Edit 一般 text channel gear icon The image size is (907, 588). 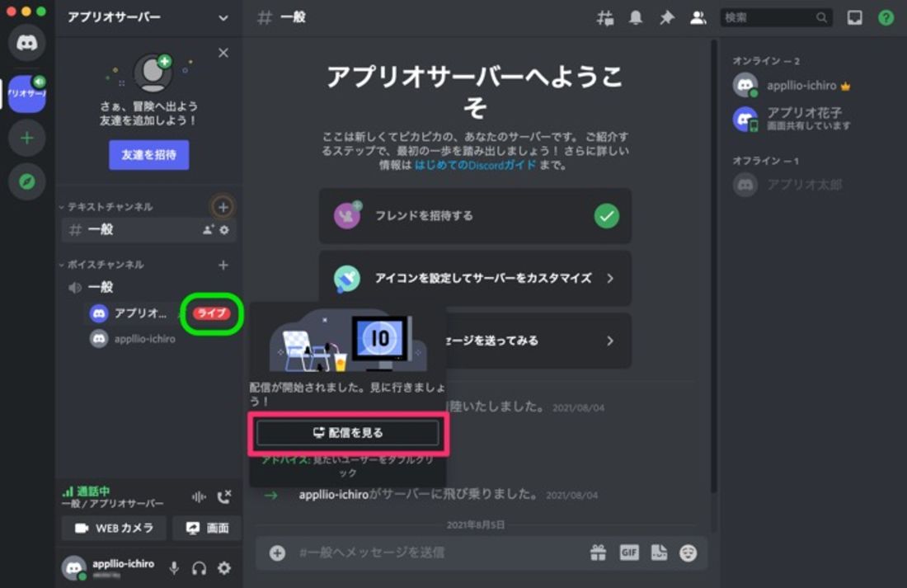[x=224, y=230]
